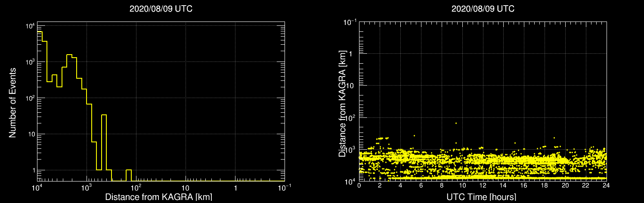Viewport: 644px width, 203px height.
Task: Click the 10^2 tick on the scatter plot's y-axis
Action: [351, 117]
